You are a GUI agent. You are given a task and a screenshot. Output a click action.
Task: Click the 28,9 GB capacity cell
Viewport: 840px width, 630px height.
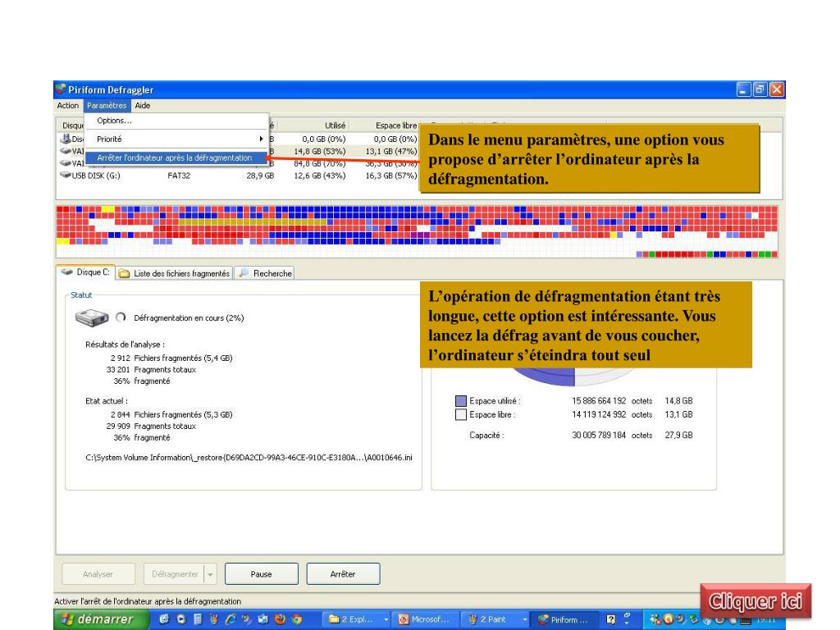tap(260, 176)
